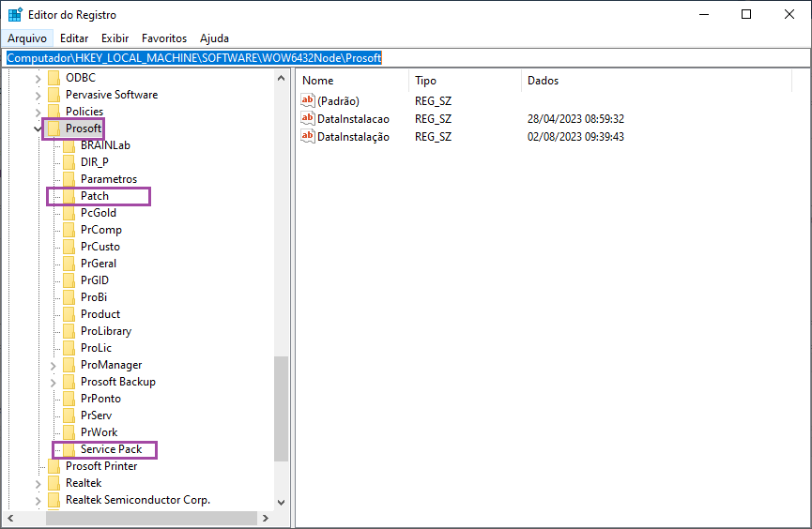Click the DataInstalacao string value icon

(x=308, y=118)
